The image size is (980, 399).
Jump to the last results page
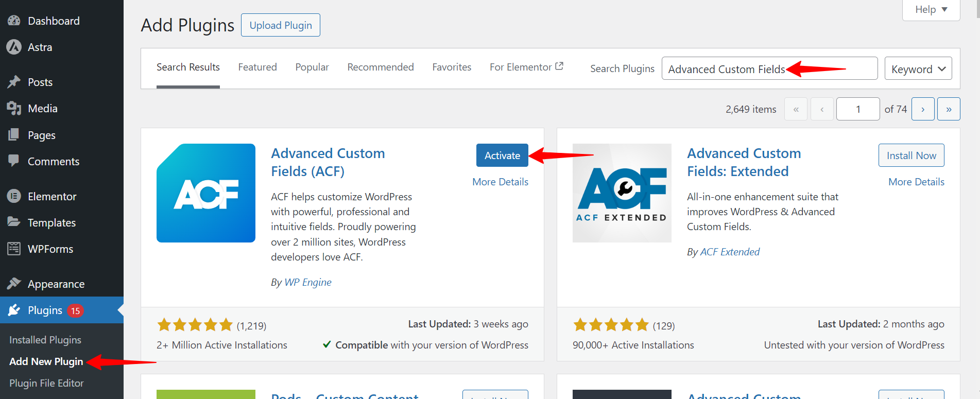pos(949,109)
